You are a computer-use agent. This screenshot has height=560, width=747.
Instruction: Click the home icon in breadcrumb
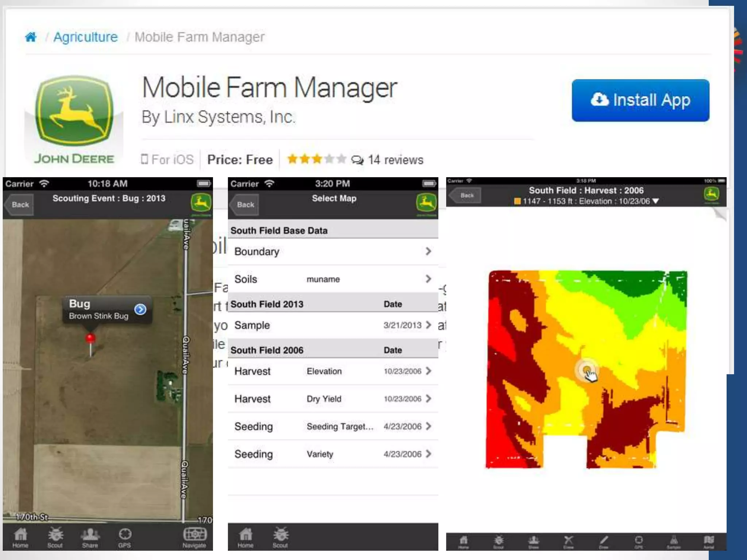[31, 37]
